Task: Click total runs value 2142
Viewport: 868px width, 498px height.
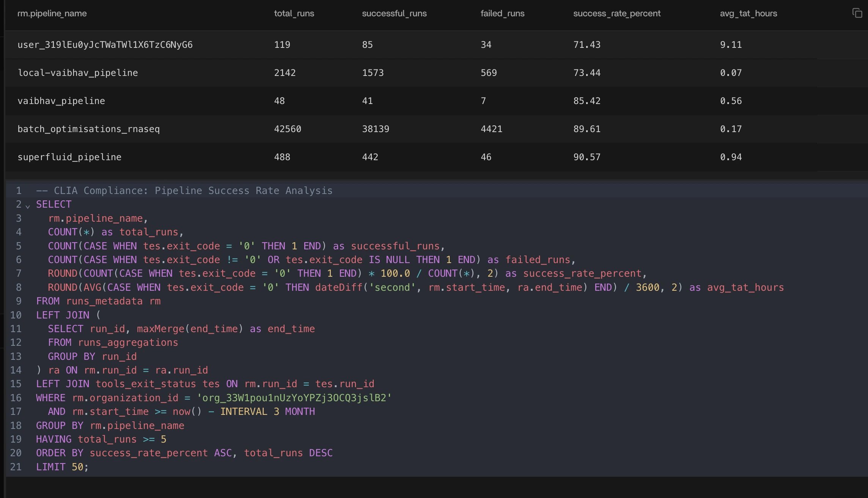Action: [285, 73]
